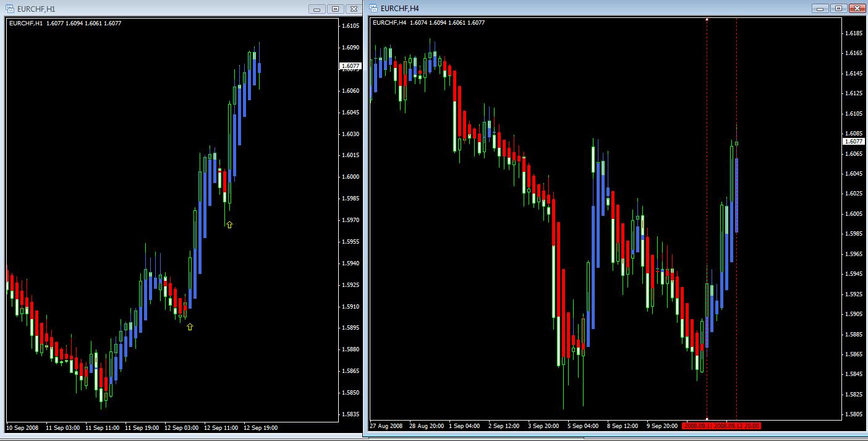Close the EURCHF,H4 chart window
Image resolution: width=868 pixels, height=441 pixels.
(x=857, y=9)
